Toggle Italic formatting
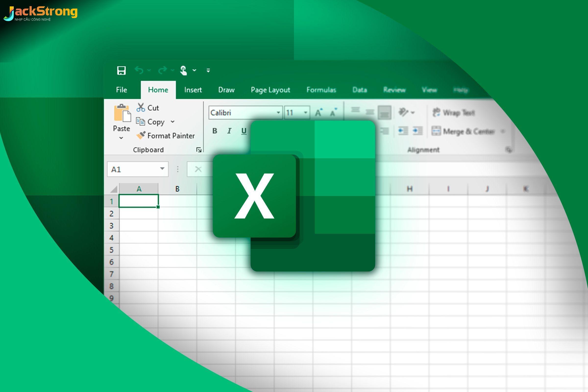This screenshot has height=392, width=588. (229, 131)
